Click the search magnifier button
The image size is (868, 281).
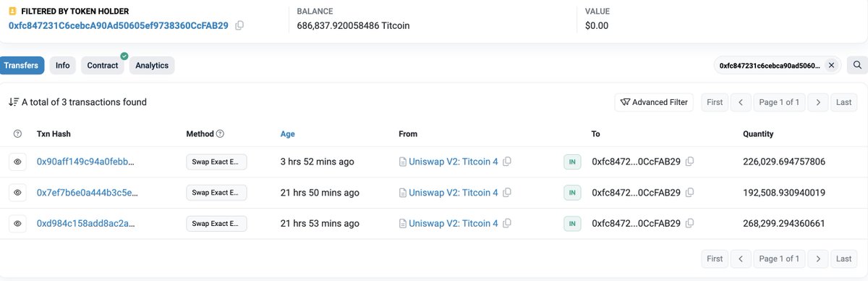point(857,65)
